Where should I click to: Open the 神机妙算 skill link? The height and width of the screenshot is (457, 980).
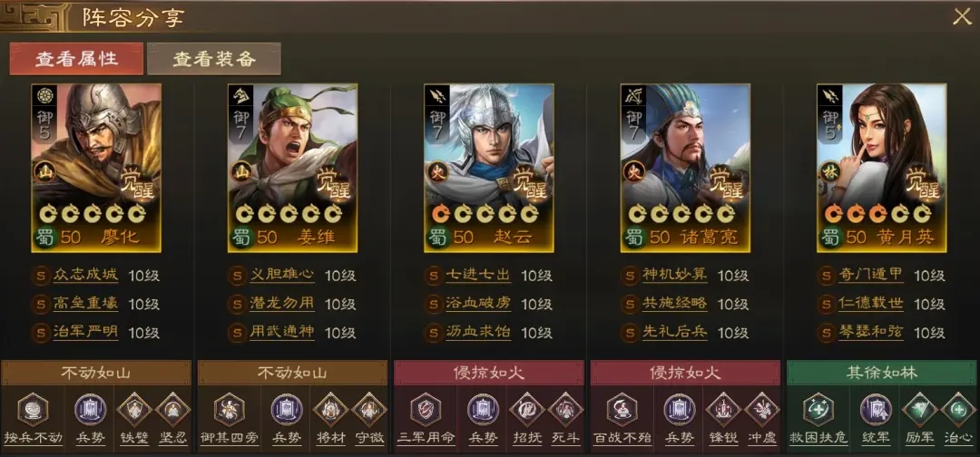pos(674,276)
